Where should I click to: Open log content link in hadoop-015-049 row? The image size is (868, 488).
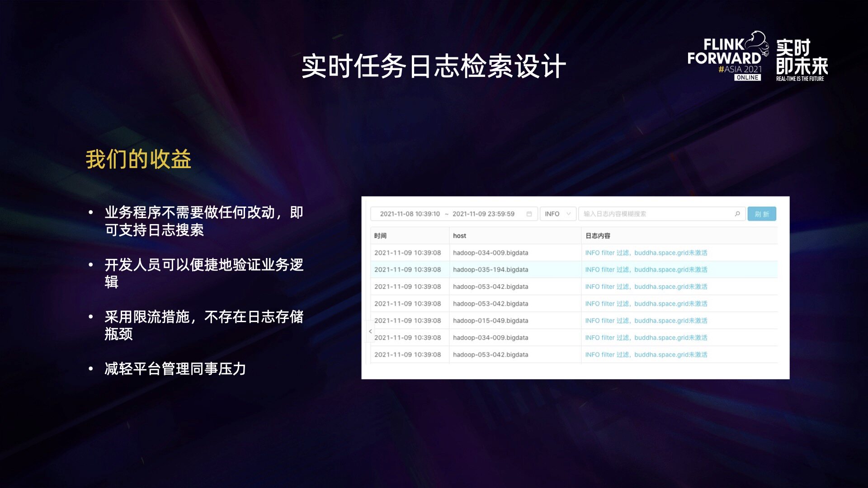646,320
